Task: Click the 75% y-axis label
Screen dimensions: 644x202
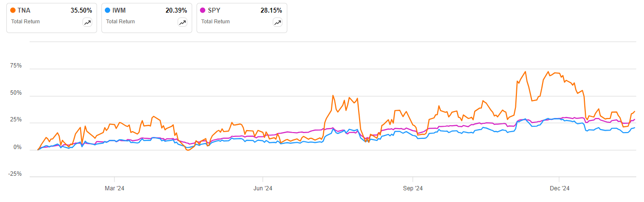Action: pyautogui.click(x=16, y=66)
